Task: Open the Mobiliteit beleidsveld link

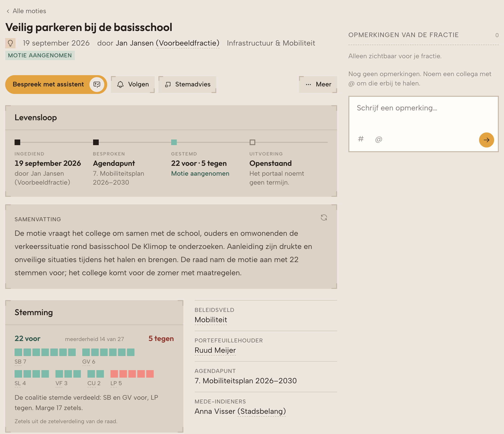Action: click(211, 320)
